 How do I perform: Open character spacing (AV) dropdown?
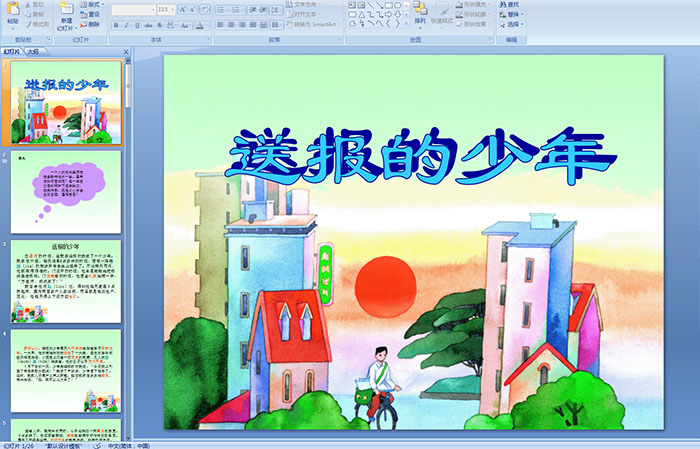point(171,25)
